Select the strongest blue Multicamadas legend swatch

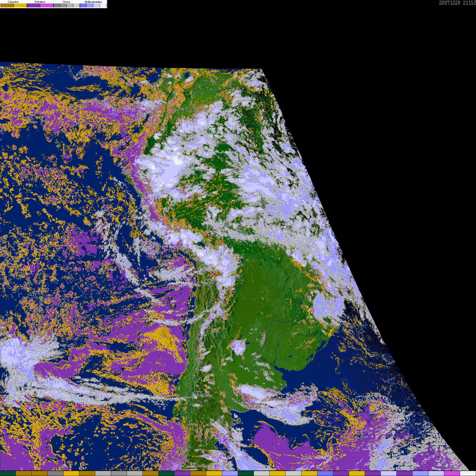[x=83, y=5]
